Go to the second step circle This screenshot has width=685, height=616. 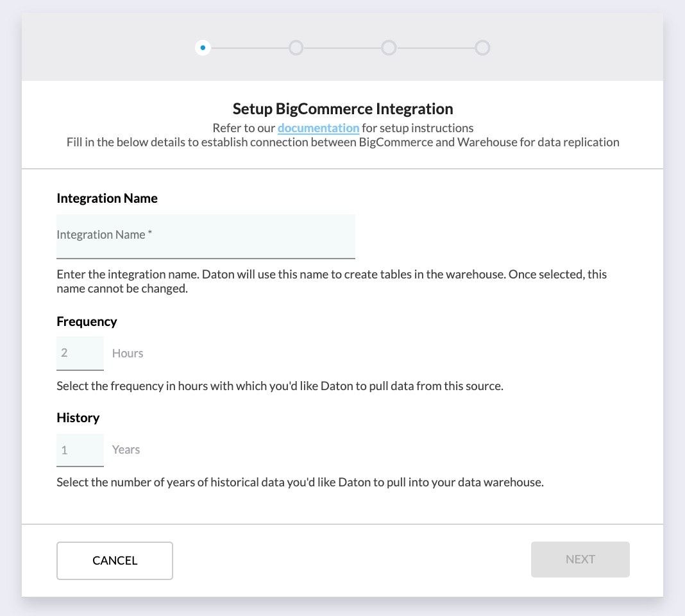point(296,47)
